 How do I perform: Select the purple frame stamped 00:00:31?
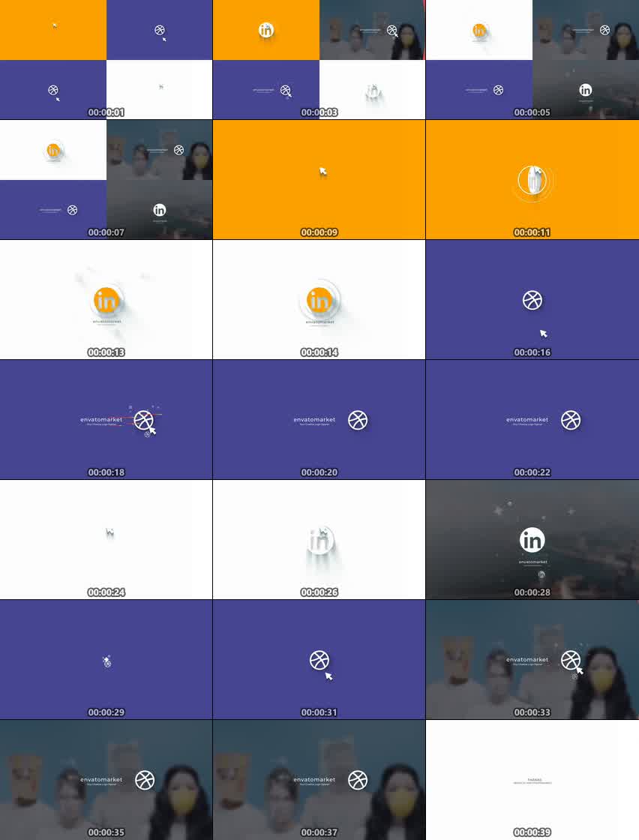pyautogui.click(x=319, y=659)
